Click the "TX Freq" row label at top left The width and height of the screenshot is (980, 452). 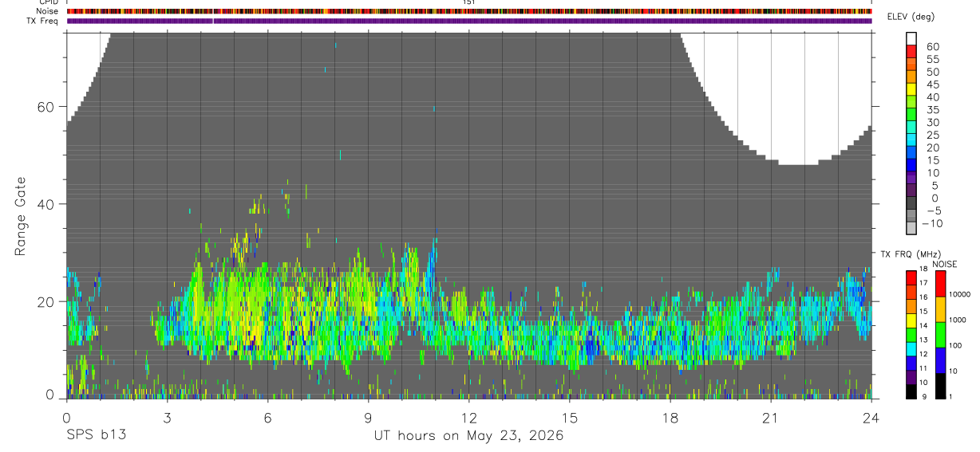coord(43,21)
